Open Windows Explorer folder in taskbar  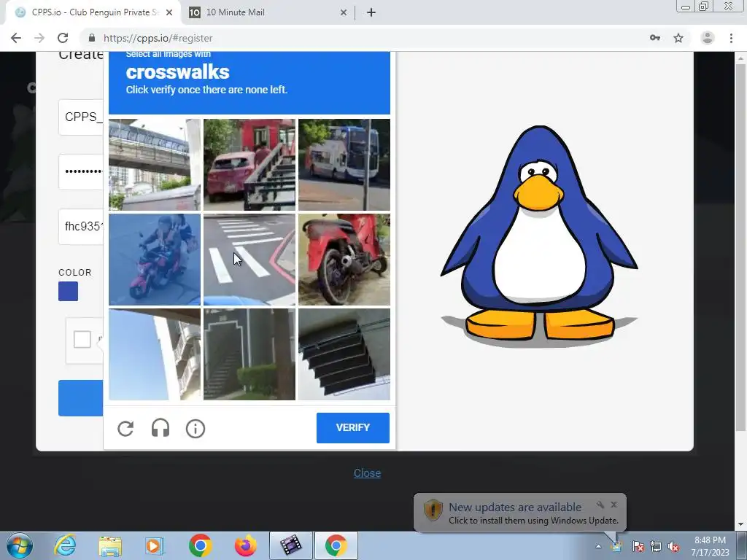(110, 545)
